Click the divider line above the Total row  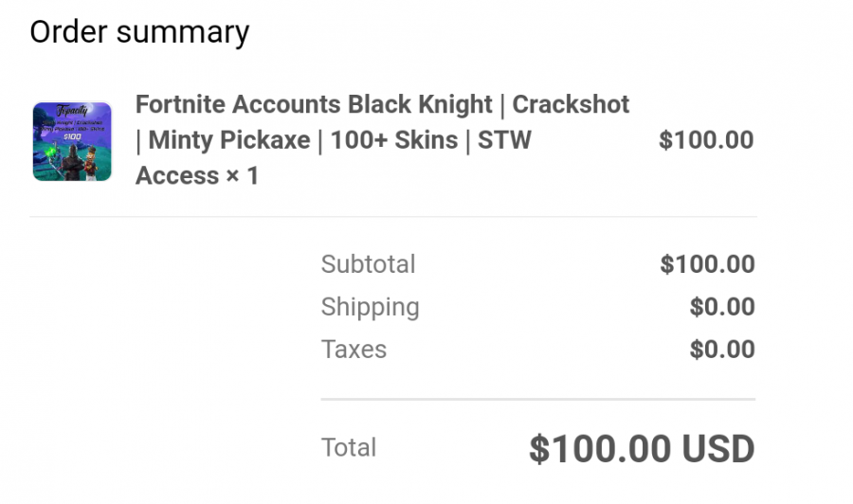(x=537, y=399)
